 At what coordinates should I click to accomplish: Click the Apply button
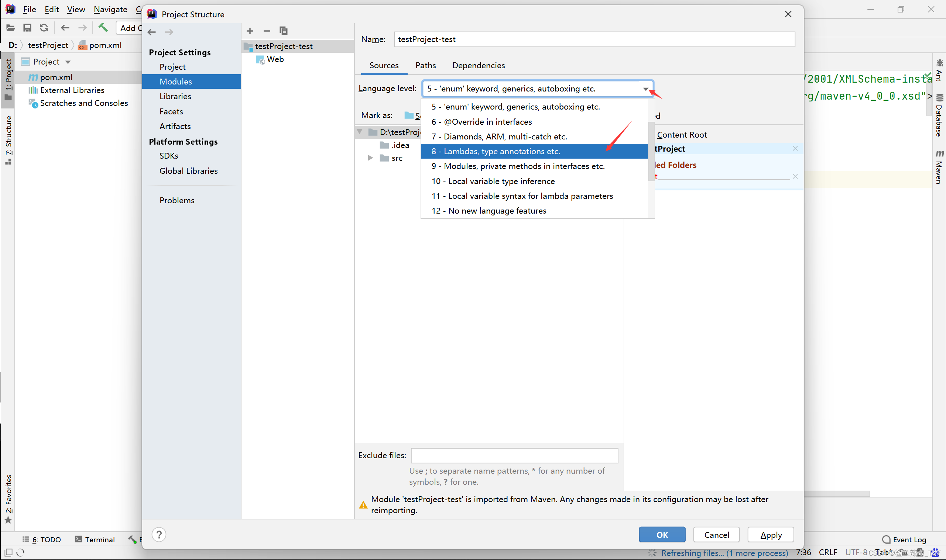coord(770,535)
